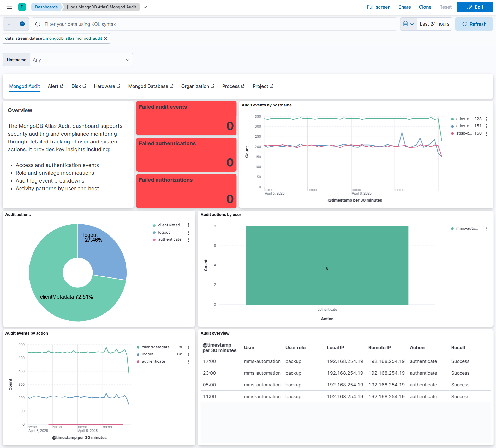
Task: Toggle the logout series in the Audit actions legend
Action: click(x=164, y=232)
